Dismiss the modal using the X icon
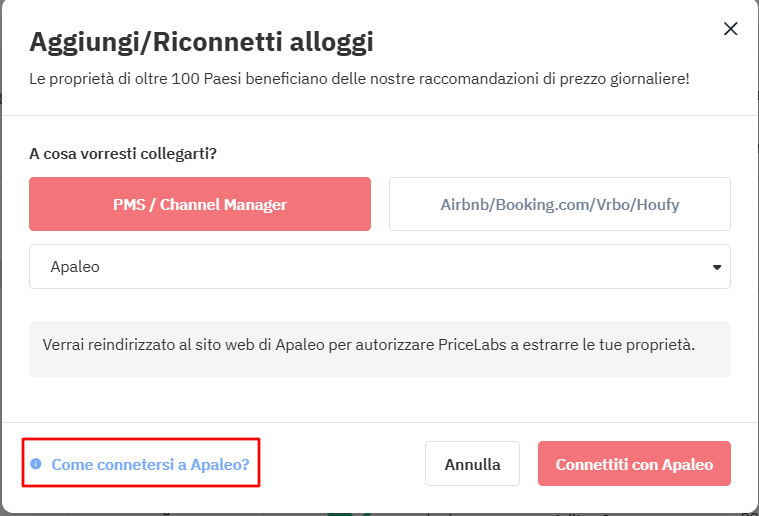Viewport: 759px width, 516px height. point(730,29)
